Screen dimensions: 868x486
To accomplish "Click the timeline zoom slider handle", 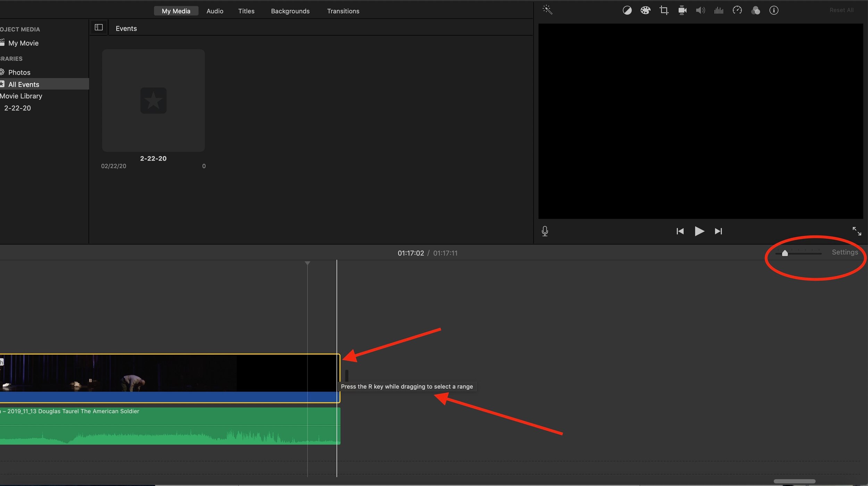I will click(785, 253).
